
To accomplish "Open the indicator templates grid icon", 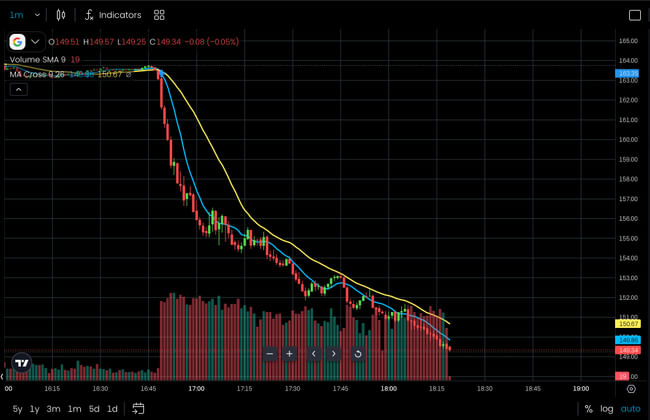I will pos(159,15).
